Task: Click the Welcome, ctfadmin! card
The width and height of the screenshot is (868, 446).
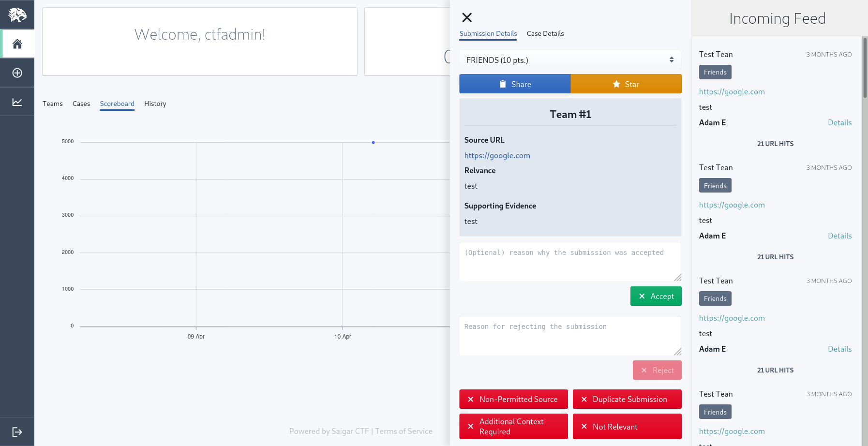Action: 200,42
